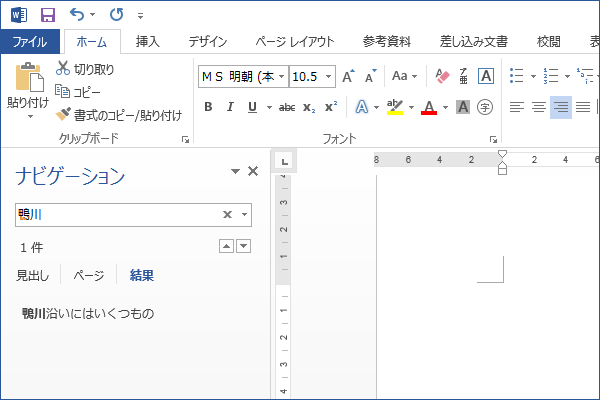600x400 pixels.
Task: Open the フォント dialog launcher
Action: coord(494,140)
